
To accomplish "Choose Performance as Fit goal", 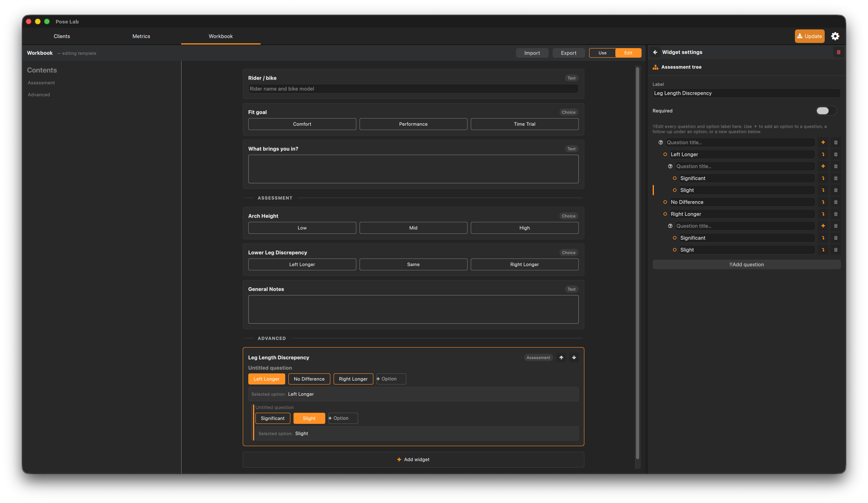I will 413,124.
